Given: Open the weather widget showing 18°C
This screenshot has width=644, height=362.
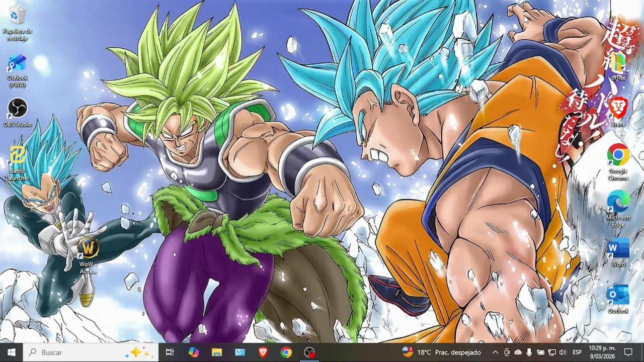Looking at the screenshot, I should (x=442, y=352).
